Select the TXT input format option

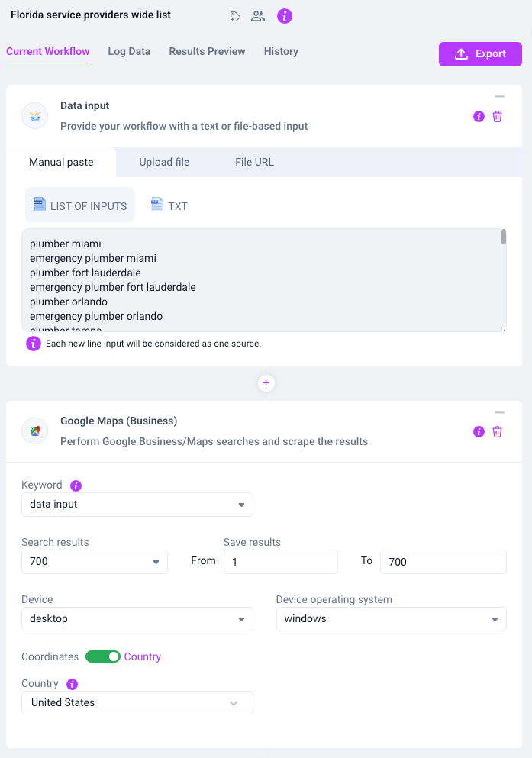169,205
